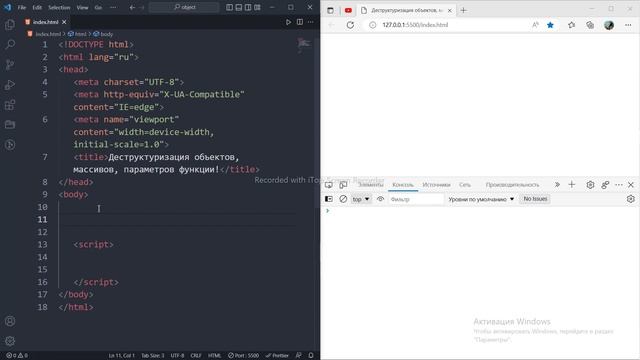
Task: Open the Tab actions menu in Edge
Action: pos(330,10)
